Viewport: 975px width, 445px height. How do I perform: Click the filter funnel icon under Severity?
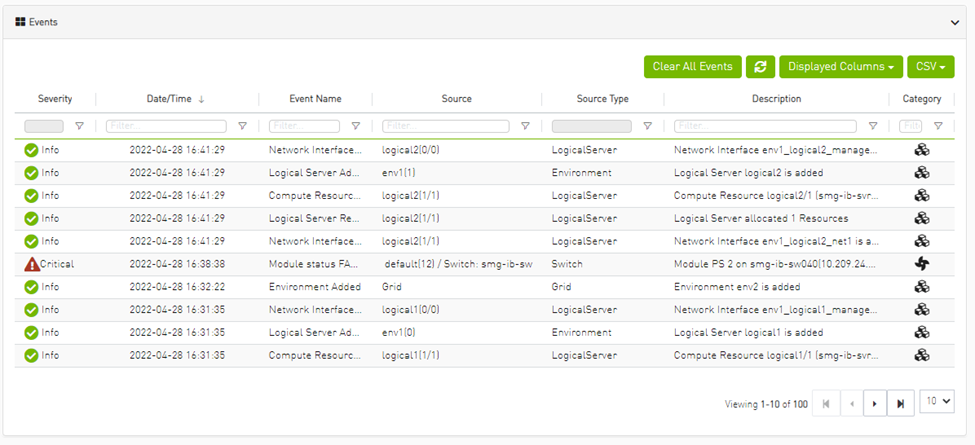point(80,127)
